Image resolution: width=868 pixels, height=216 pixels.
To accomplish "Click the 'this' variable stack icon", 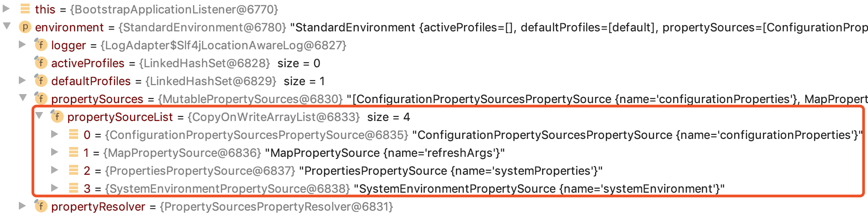I will [25, 9].
